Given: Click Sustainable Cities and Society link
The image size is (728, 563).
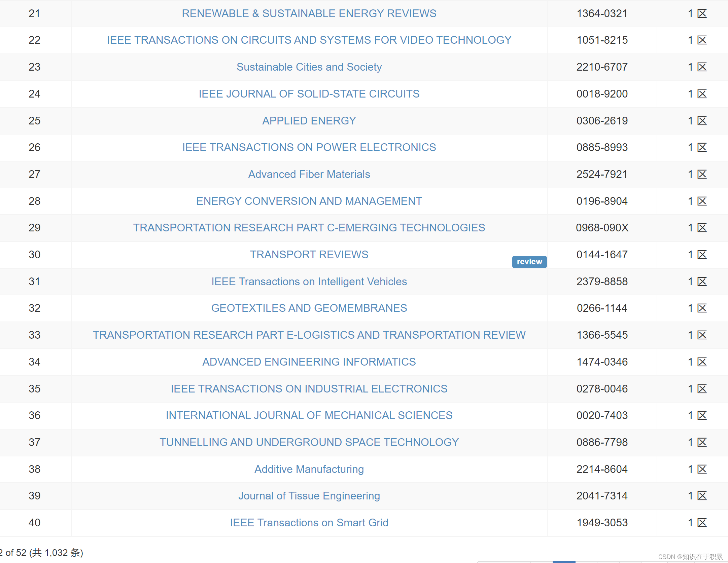Looking at the screenshot, I should 309,67.
